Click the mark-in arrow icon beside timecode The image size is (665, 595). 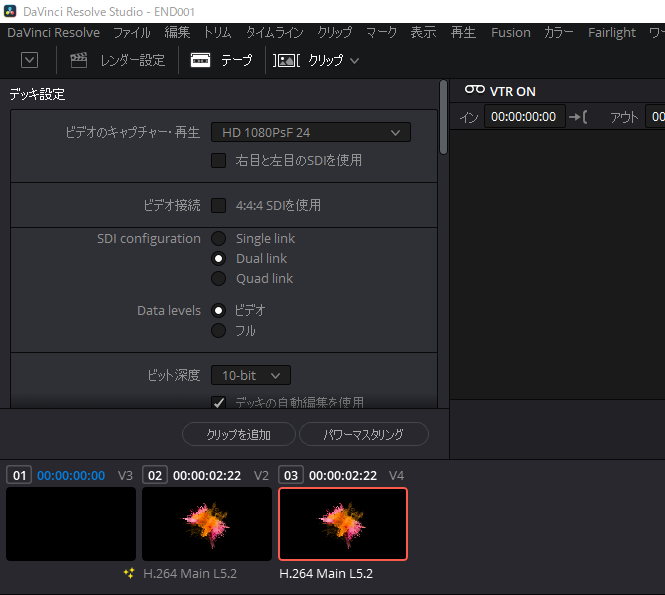coord(578,117)
